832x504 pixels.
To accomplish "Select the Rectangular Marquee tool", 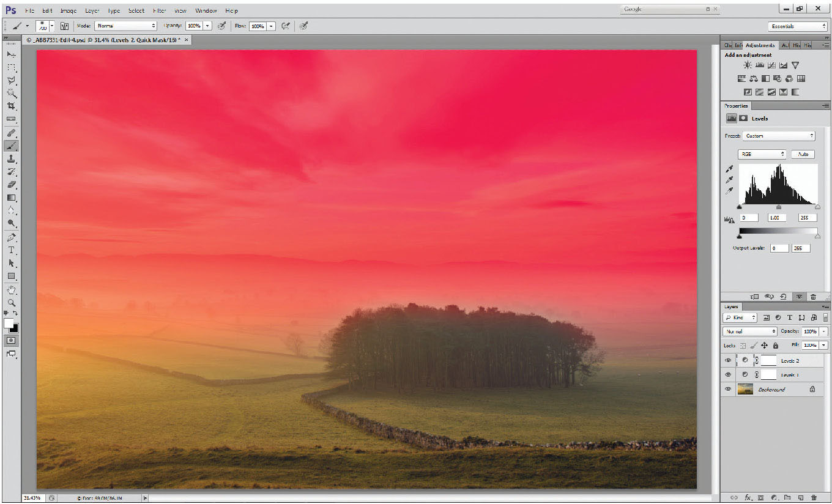I will coord(12,67).
